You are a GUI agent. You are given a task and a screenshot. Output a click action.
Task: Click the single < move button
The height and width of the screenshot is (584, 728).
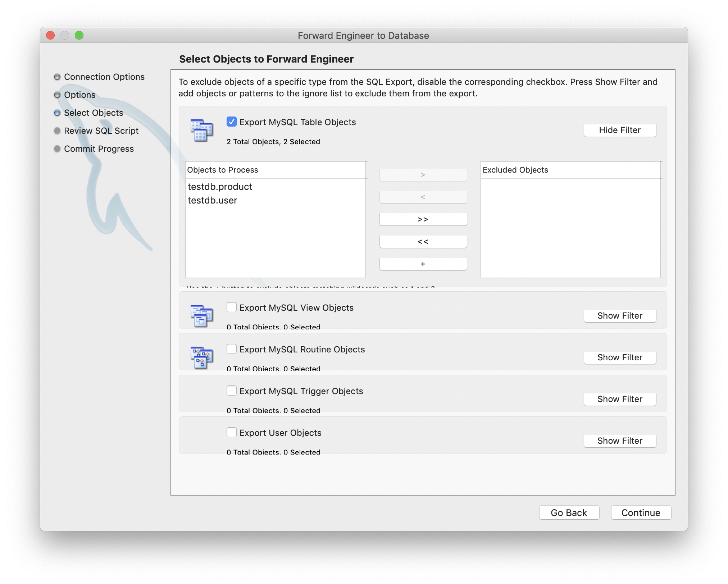(x=423, y=197)
